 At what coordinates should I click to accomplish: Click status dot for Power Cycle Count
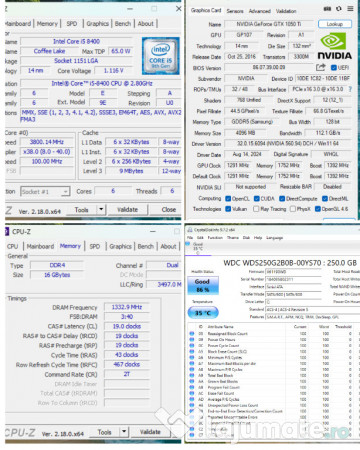click(x=192, y=345)
